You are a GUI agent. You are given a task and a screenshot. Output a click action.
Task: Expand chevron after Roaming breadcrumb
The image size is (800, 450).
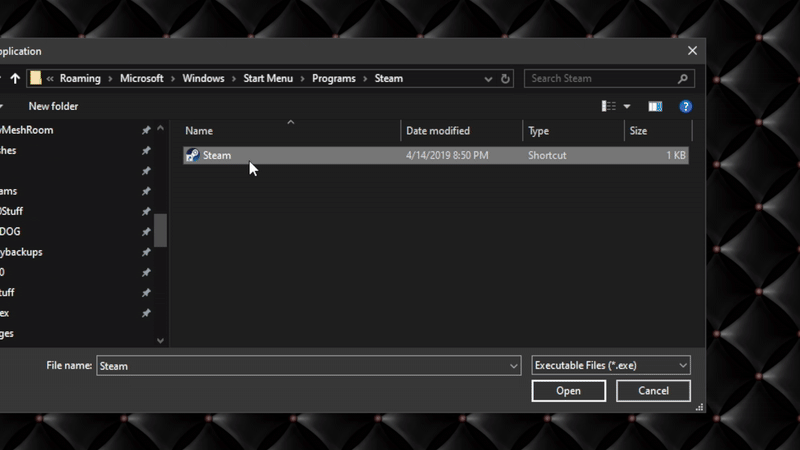coord(110,79)
